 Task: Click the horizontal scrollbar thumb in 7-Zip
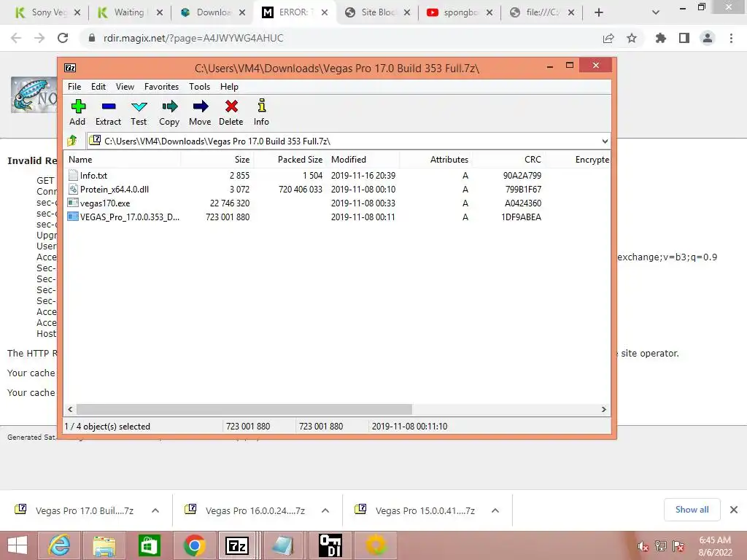(x=244, y=410)
